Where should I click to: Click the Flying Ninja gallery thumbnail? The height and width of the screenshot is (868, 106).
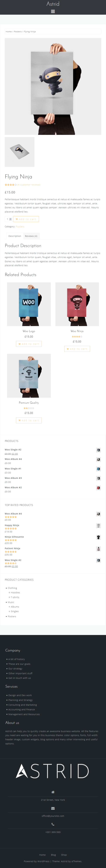[x=19, y=152]
